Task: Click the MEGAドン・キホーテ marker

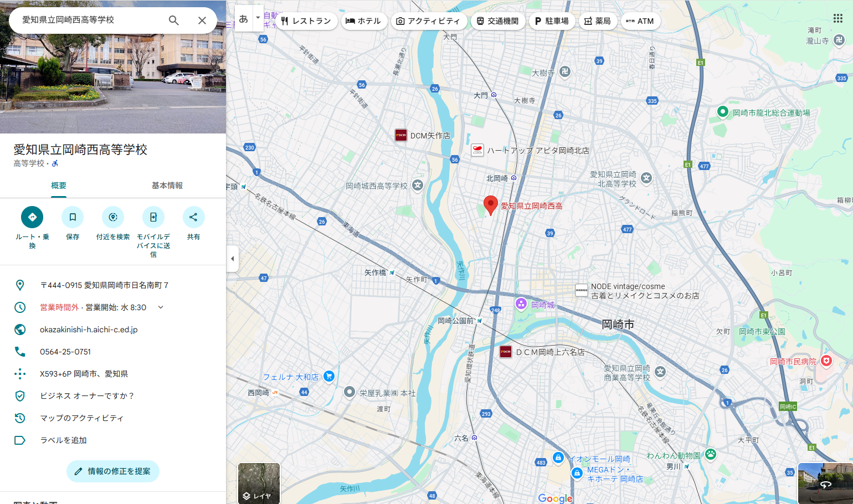Action: [x=577, y=473]
